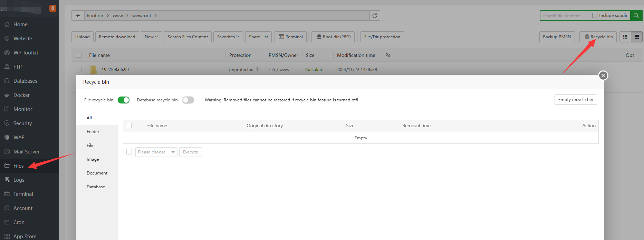Switch to list view
Screen dimensions: 644x240
[636, 37]
